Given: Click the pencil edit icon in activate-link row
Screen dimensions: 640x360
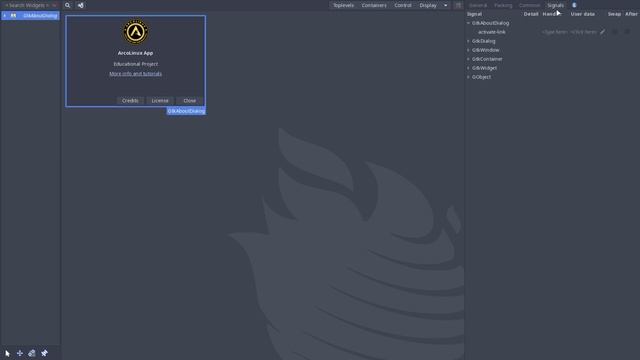Looking at the screenshot, I should click(602, 32).
